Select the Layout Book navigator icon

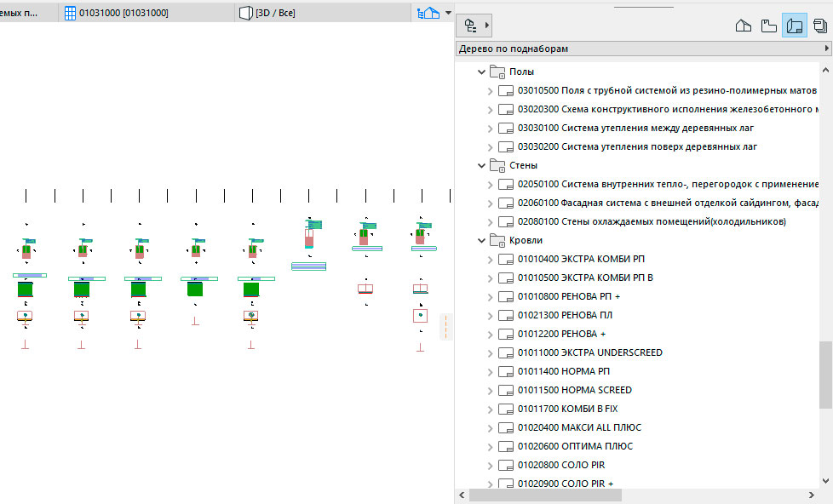[x=794, y=26]
